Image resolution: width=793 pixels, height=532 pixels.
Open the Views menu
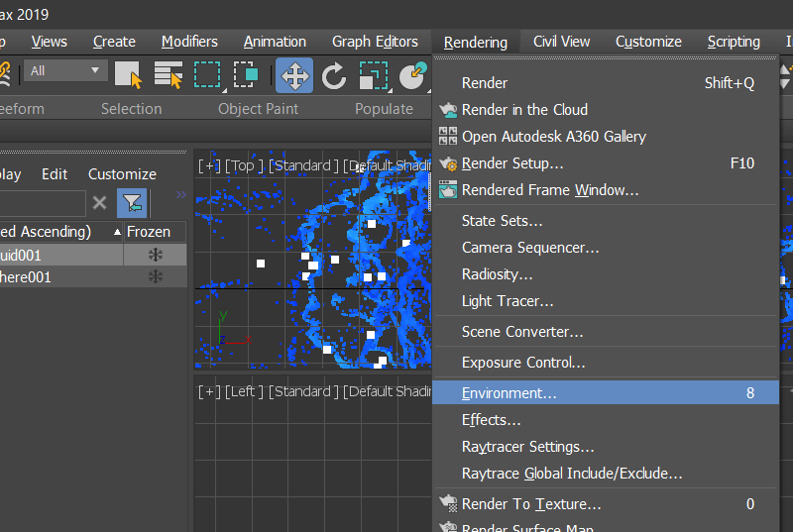tap(49, 42)
